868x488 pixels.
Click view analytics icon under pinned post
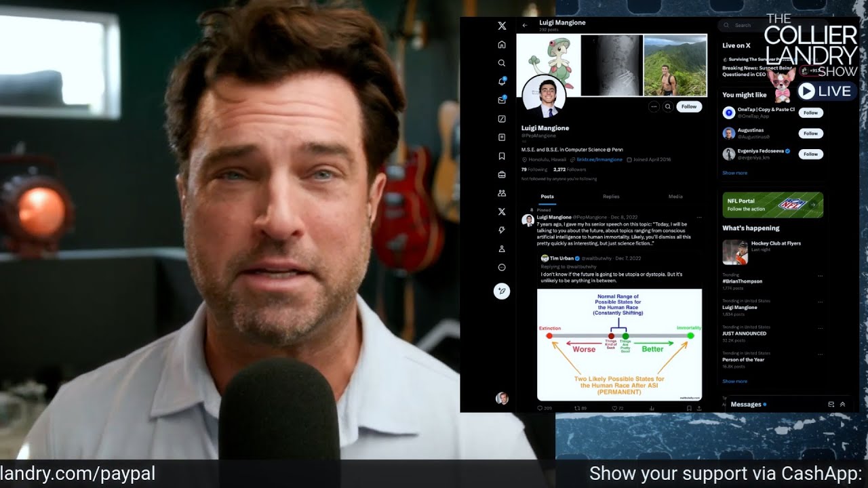coord(652,408)
